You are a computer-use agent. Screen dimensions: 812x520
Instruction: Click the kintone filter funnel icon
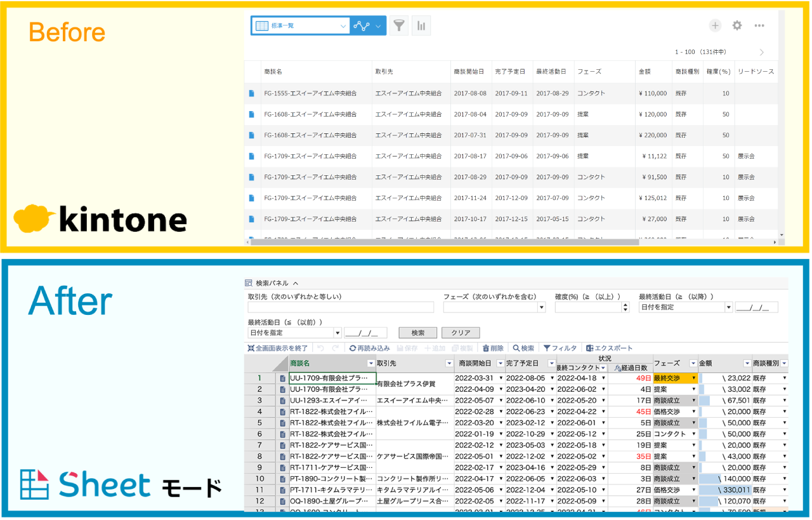pos(398,26)
